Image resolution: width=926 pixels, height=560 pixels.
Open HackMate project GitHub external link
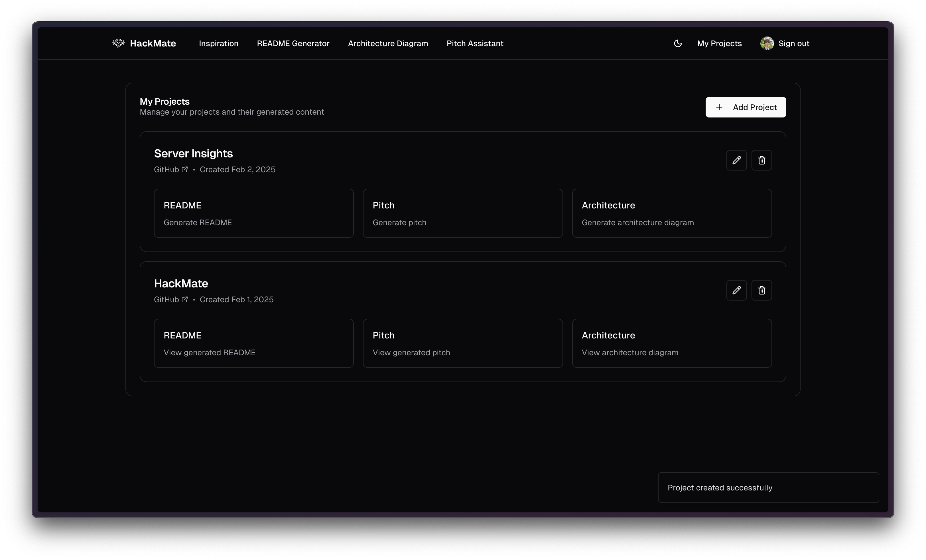[171, 300]
